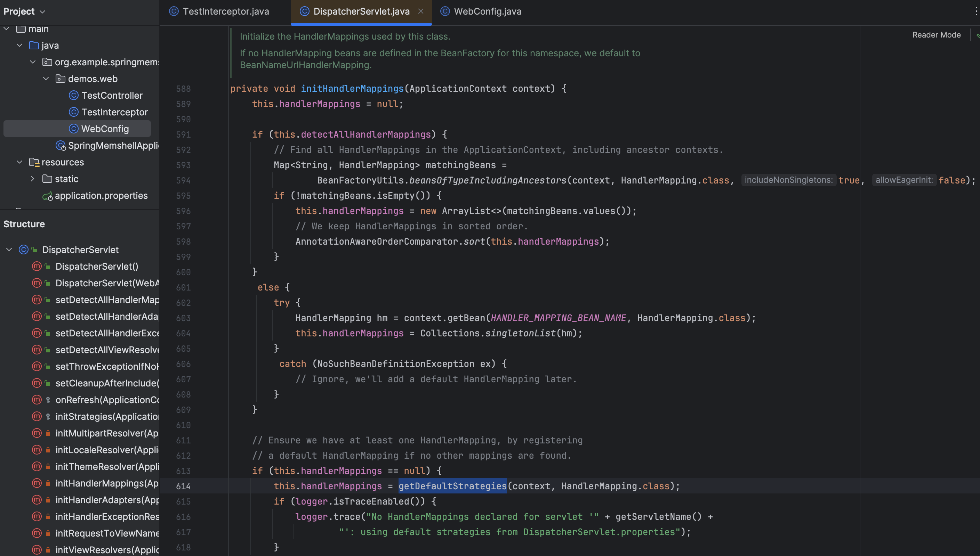This screenshot has width=980, height=556.
Task: Click the class icon on WebConfig.java tab
Action: pyautogui.click(x=445, y=11)
